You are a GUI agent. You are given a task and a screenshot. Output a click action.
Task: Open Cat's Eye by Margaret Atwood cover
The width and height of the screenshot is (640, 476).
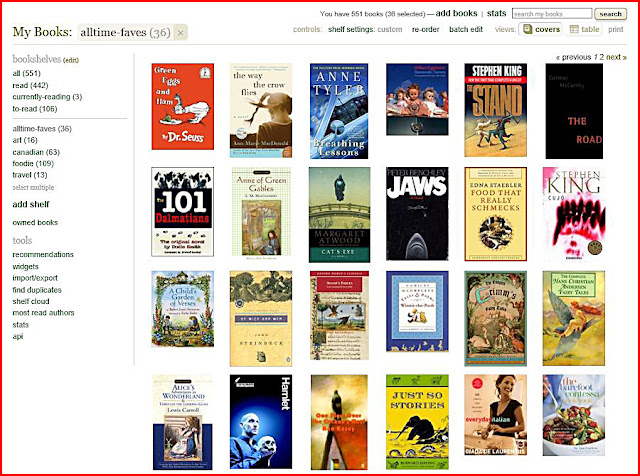point(340,214)
